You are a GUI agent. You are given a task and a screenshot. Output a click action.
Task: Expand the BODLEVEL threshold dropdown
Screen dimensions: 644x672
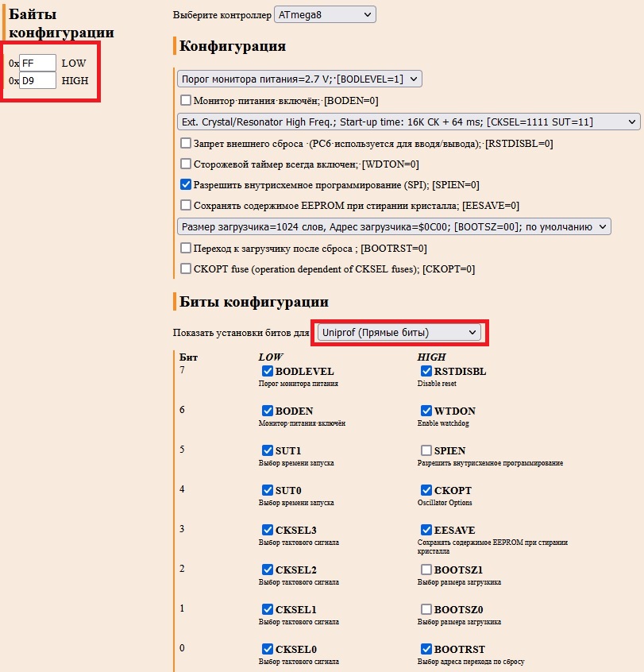[x=299, y=79]
